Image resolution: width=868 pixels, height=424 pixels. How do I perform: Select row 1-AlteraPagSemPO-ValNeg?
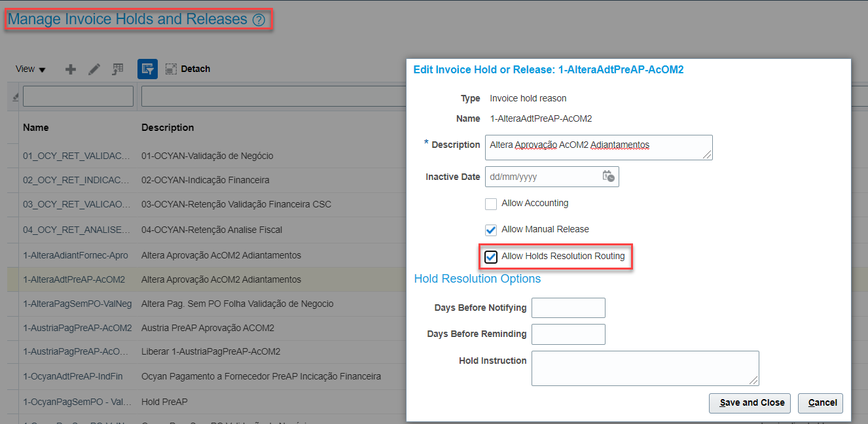[x=77, y=304]
